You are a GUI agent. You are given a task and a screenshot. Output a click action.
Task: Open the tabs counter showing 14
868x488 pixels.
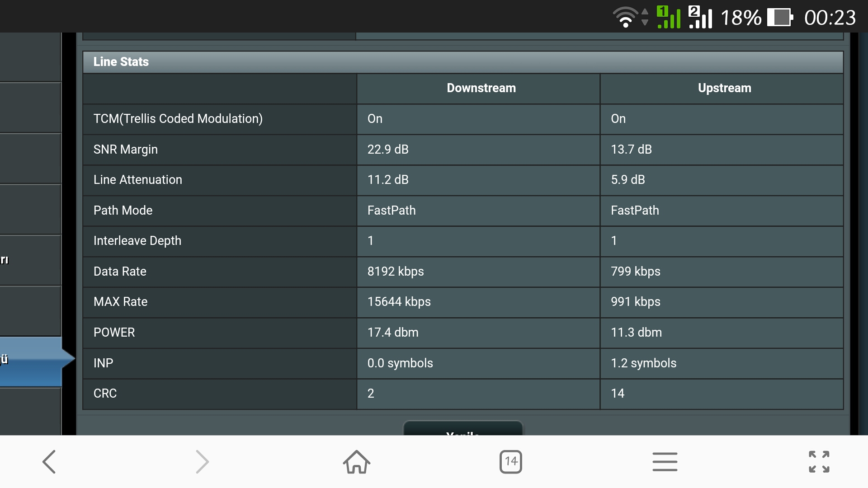point(510,461)
